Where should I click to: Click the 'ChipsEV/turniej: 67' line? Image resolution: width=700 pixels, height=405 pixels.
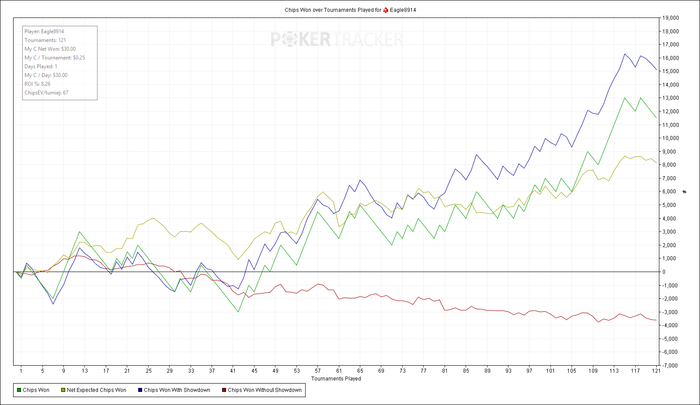click(x=46, y=93)
